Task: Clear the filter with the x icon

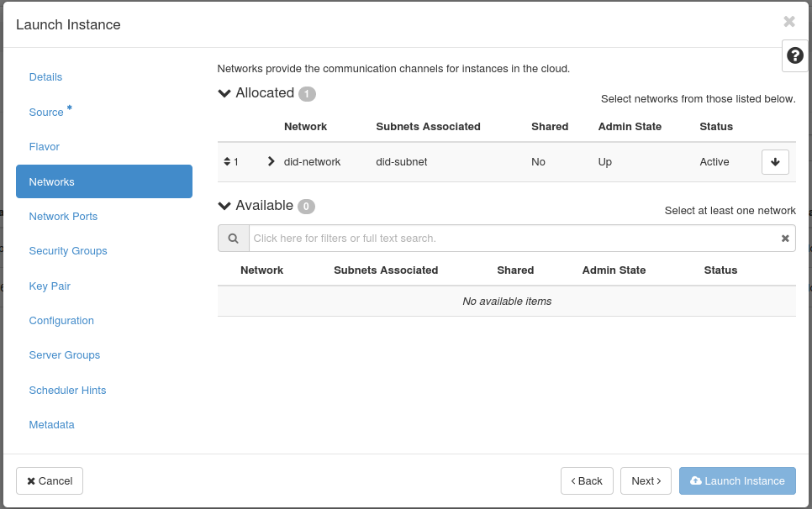Action: point(784,239)
